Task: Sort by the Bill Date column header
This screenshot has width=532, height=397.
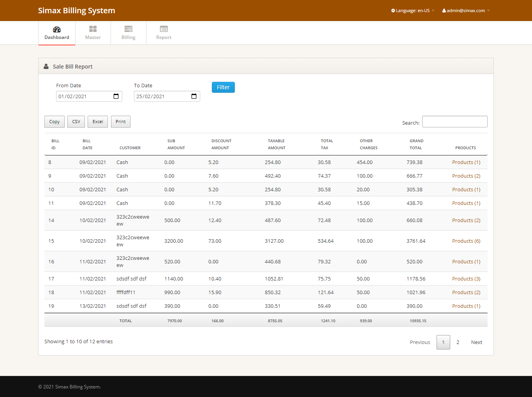Action: [x=87, y=144]
